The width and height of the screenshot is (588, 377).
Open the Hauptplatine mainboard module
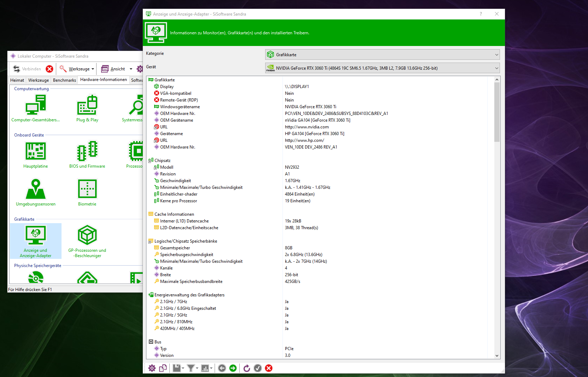[x=36, y=155]
